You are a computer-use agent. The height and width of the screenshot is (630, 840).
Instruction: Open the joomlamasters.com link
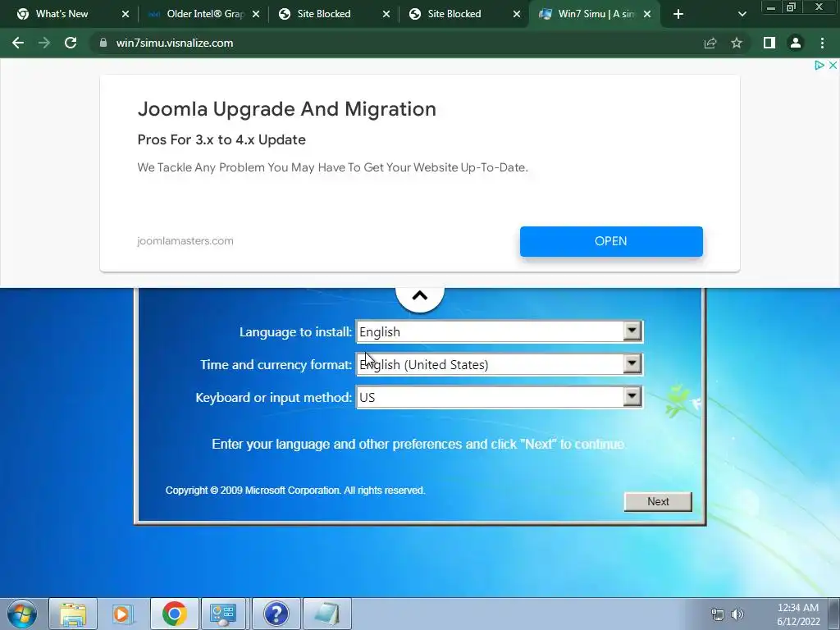coord(185,241)
